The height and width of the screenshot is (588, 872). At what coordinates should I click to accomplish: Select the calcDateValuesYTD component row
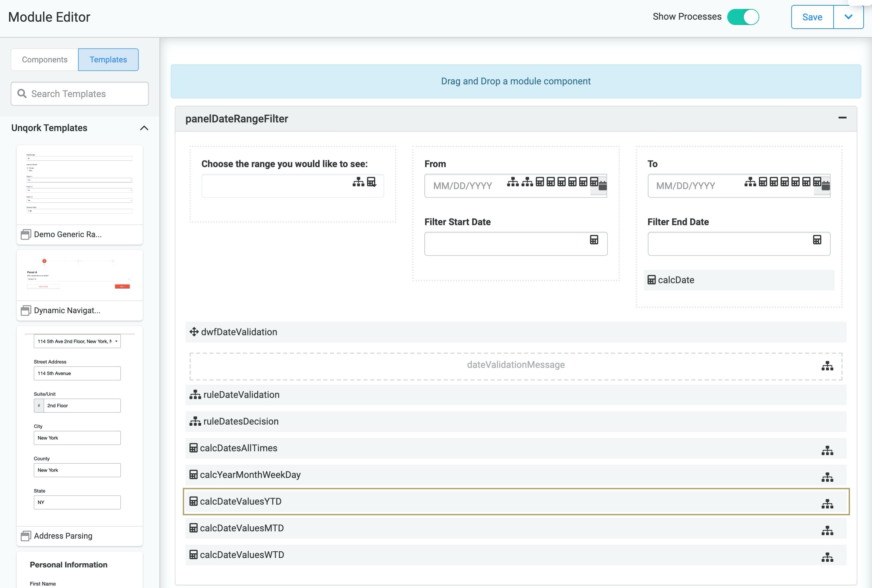point(516,502)
